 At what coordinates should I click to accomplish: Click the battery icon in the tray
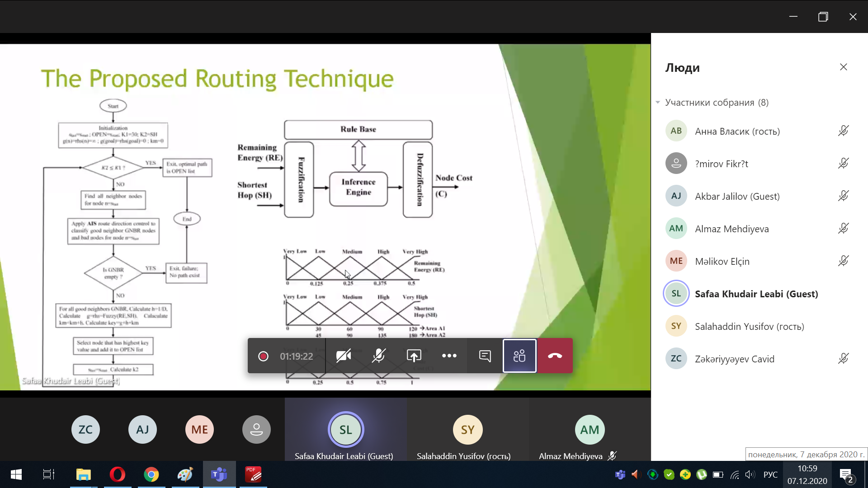(x=718, y=474)
